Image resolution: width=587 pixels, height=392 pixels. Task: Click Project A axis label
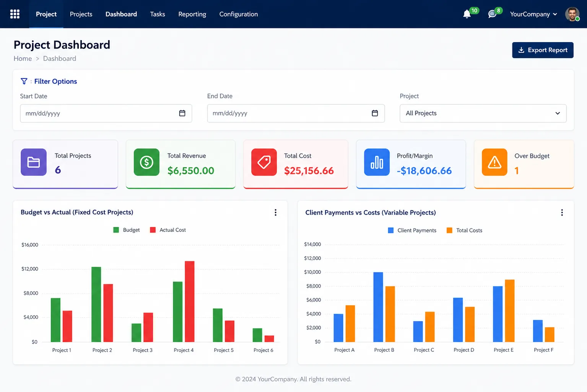tap(345, 350)
